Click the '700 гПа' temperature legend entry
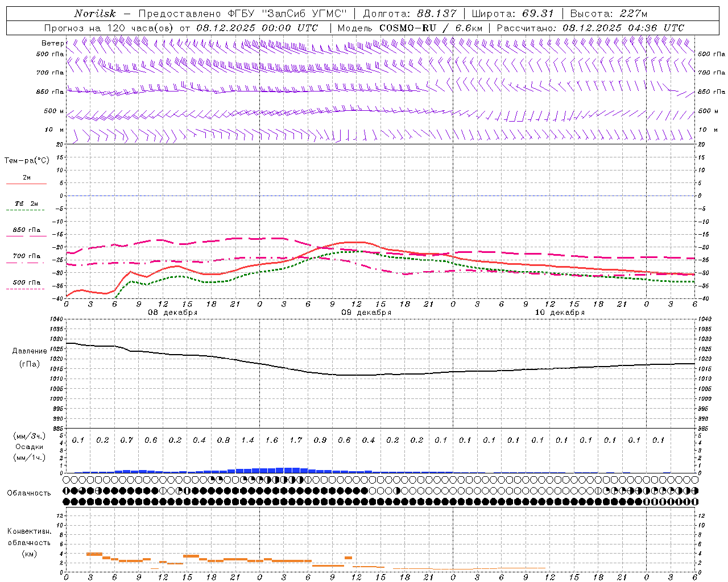 [x=27, y=256]
